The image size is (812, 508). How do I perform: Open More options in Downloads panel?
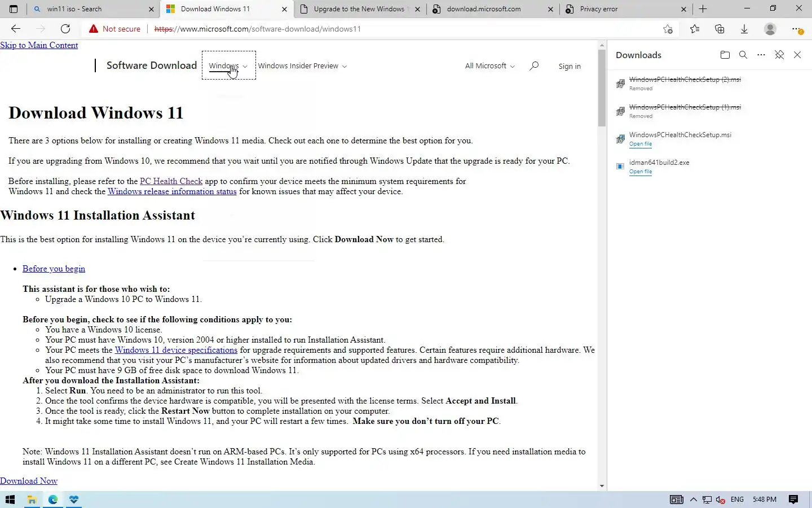point(761,55)
